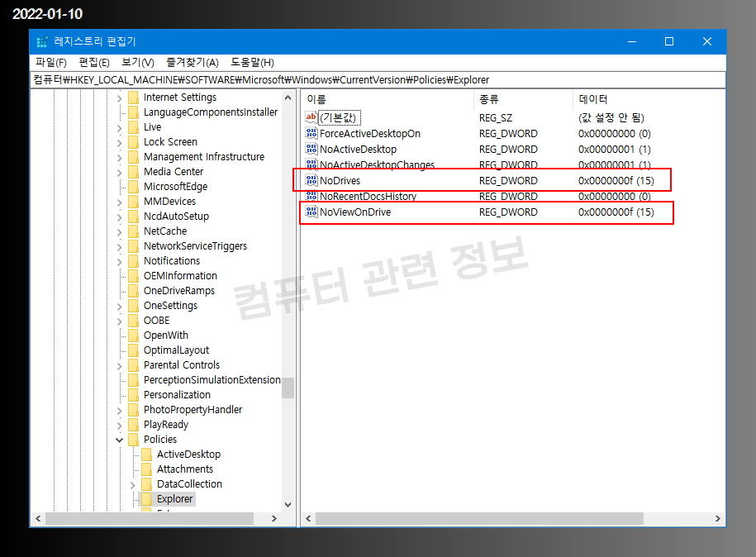Viewport: 756px width, 557px height.
Task: Click the NcdAutoSetup folder icon
Action: tap(134, 217)
